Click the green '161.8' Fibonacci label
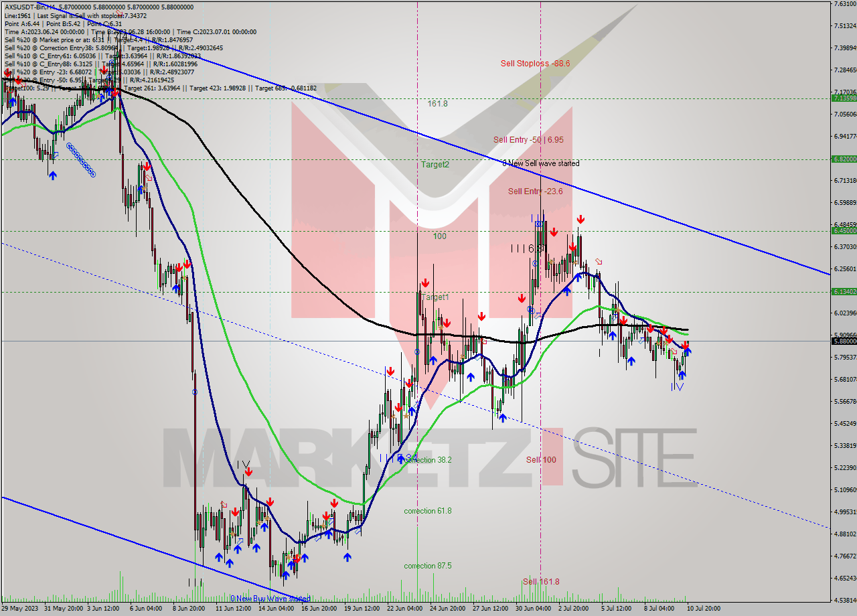The height and width of the screenshot is (616, 857). click(437, 104)
